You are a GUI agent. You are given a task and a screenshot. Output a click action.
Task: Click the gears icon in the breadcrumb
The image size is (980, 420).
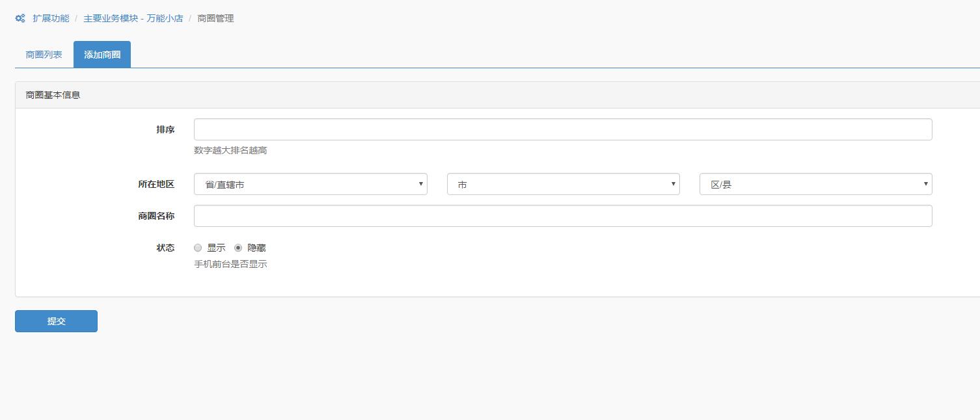20,18
